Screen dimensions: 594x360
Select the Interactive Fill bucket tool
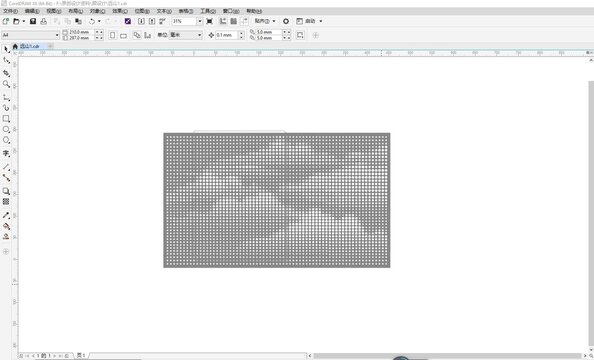[6, 226]
